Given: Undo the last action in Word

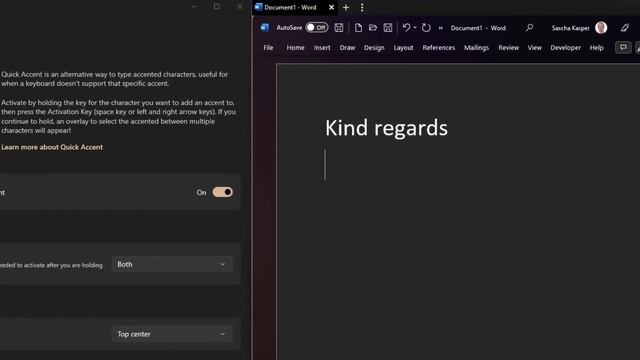Looking at the screenshot, I should click(x=406, y=27).
